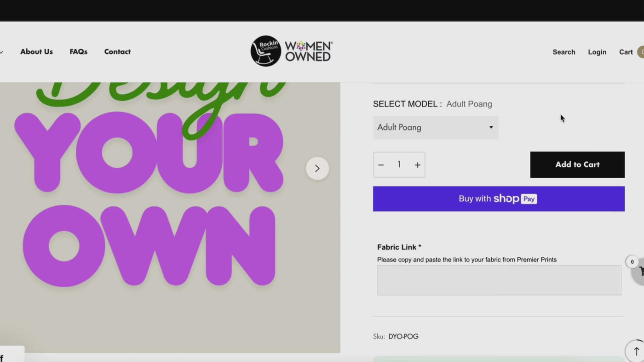The height and width of the screenshot is (362, 644).
Task: Click the Women Owned badge in header
Action: point(308,51)
